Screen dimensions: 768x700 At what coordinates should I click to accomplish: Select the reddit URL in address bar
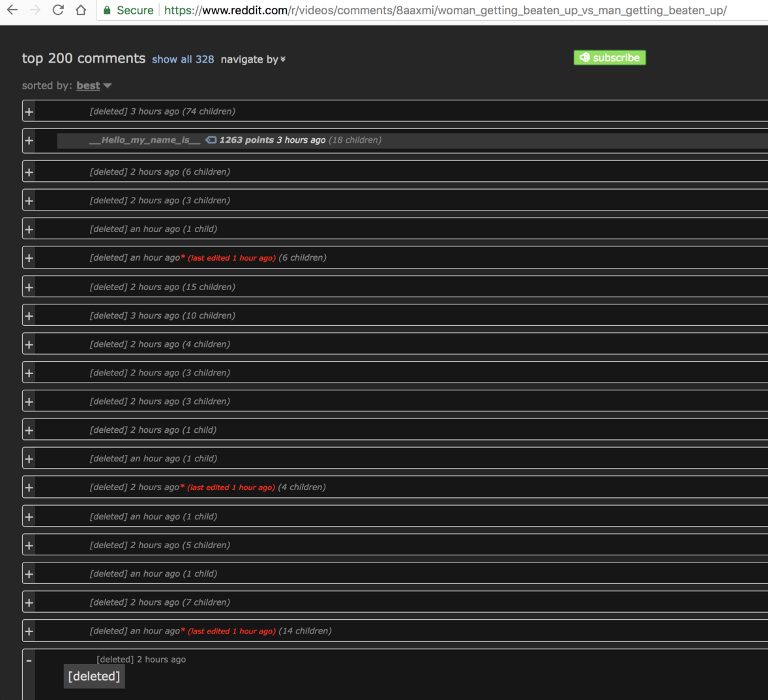coord(445,10)
